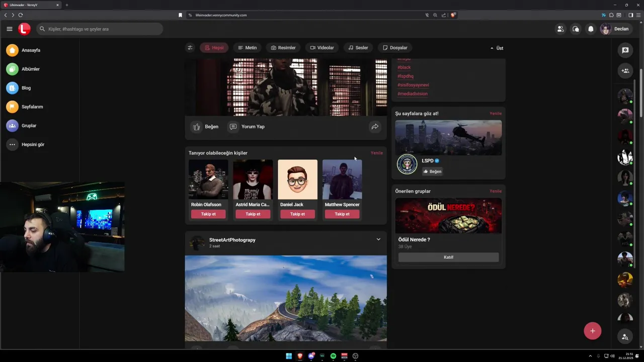
Task: Click the Üst sort dropdown
Action: click(x=497, y=48)
